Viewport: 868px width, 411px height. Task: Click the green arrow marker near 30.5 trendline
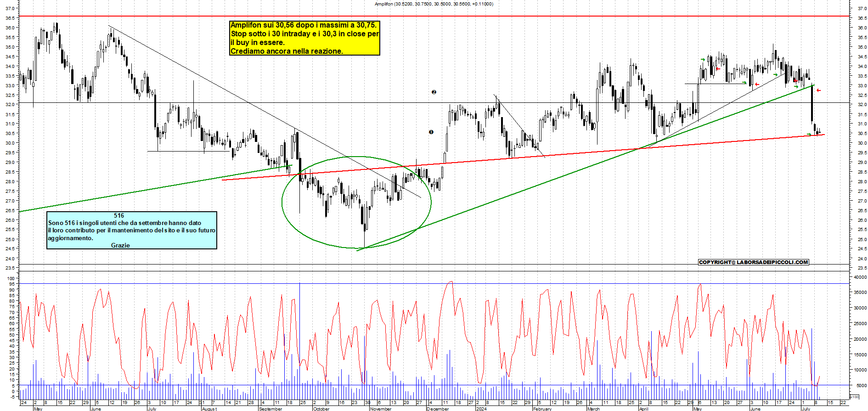point(809,135)
